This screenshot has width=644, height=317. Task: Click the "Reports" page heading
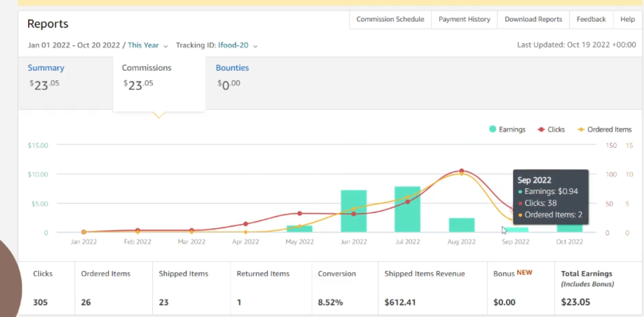(x=48, y=24)
